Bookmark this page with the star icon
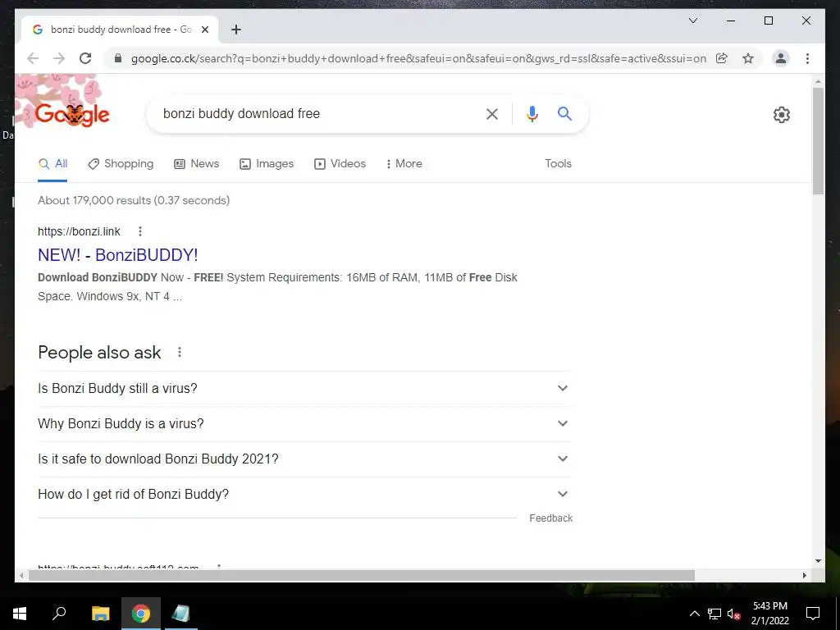Viewport: 840px width, 630px height. 748,58
